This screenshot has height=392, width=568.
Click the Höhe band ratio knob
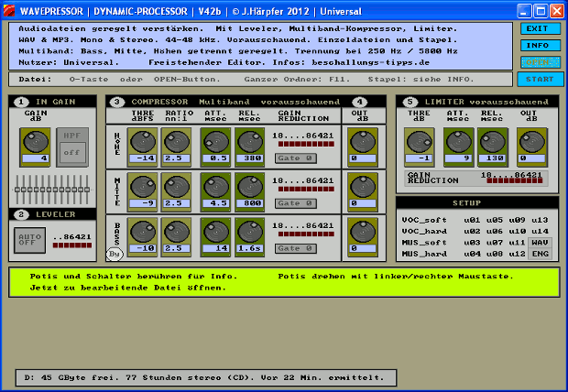pyautogui.click(x=177, y=142)
